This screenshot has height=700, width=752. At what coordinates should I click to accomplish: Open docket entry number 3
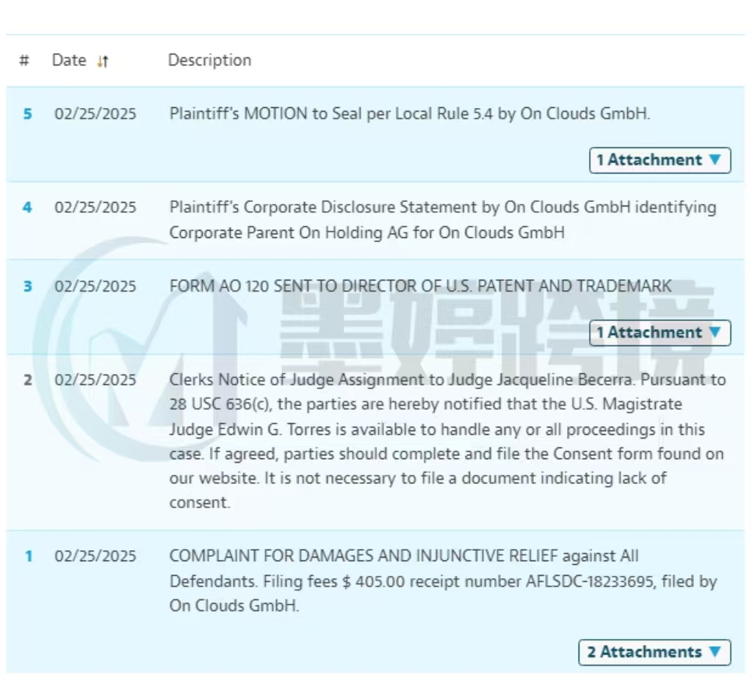28,286
